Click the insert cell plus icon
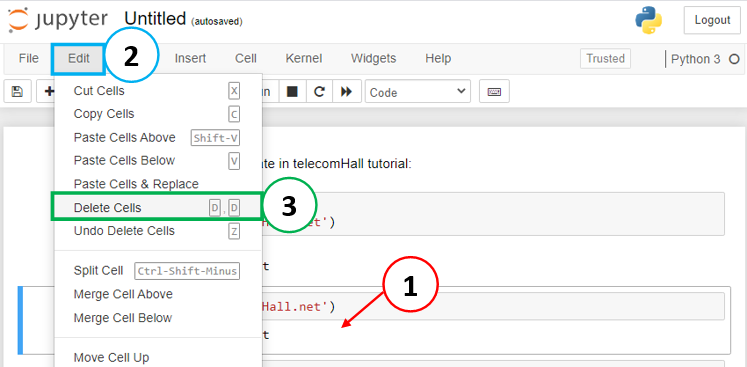The width and height of the screenshot is (747, 367). pos(48,92)
